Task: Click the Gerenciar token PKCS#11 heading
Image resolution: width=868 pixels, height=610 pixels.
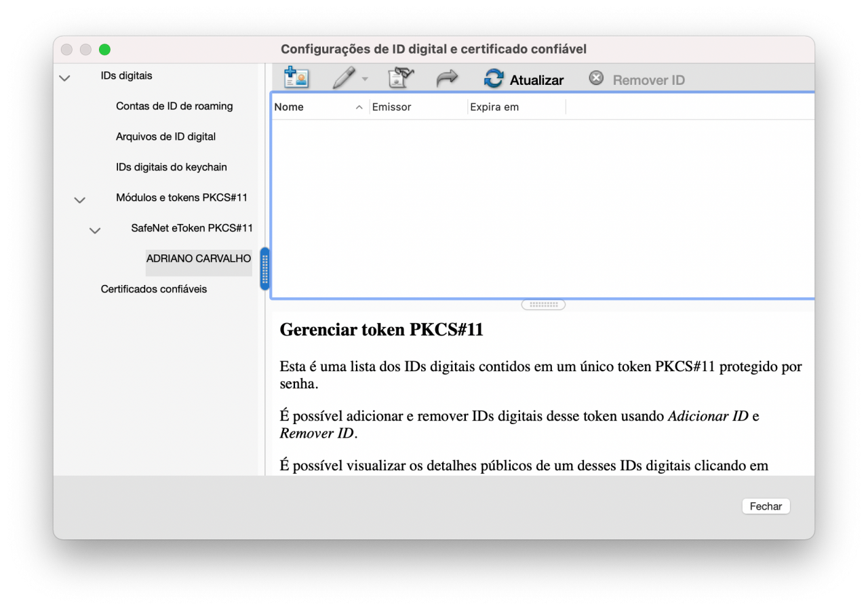Action: (x=381, y=330)
